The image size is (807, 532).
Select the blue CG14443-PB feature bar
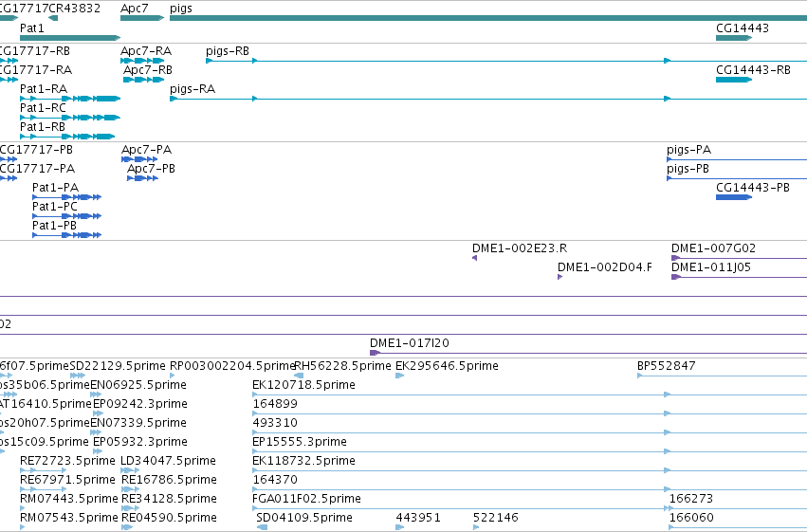coord(734,197)
